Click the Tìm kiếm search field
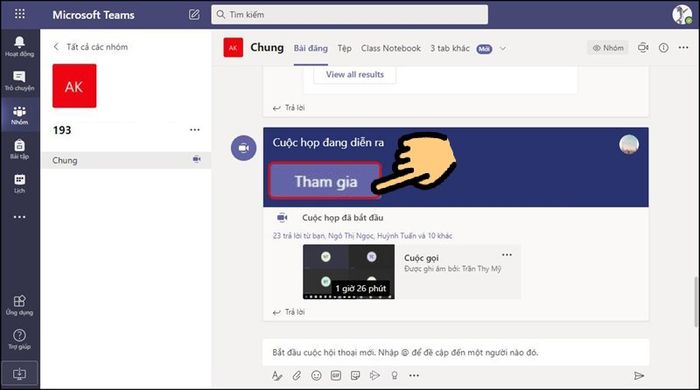 [x=350, y=15]
